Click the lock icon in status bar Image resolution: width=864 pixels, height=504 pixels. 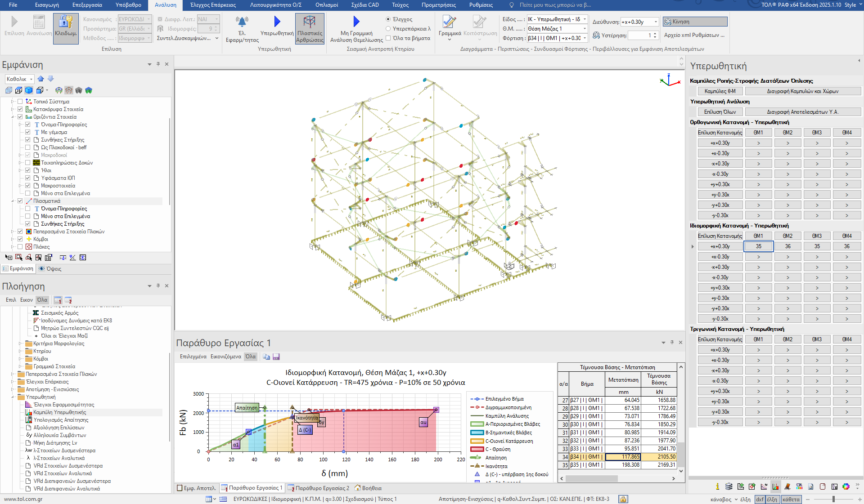pos(623,499)
